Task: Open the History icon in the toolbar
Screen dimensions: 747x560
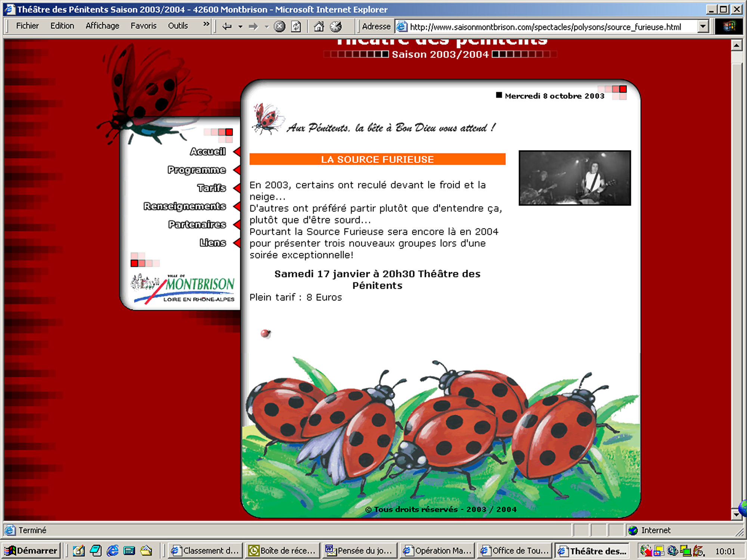Action: (336, 27)
